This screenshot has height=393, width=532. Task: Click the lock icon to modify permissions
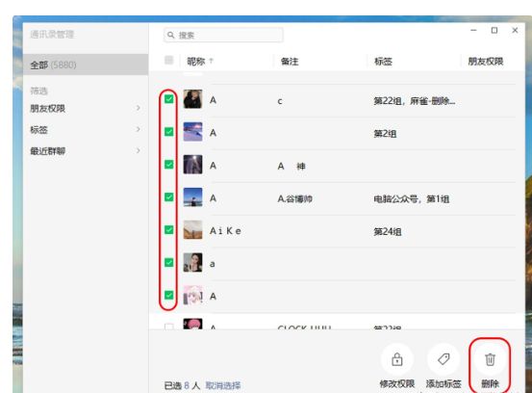tap(397, 359)
